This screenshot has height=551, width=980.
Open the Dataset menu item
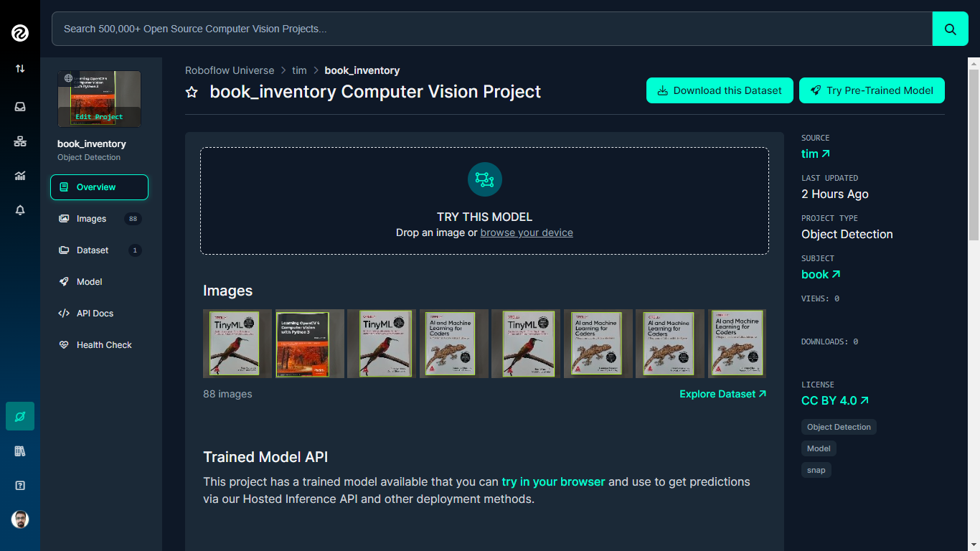point(99,250)
